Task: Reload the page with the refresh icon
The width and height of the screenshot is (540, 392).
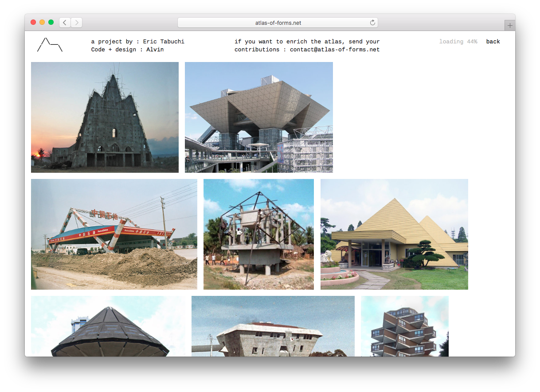Action: coord(372,23)
